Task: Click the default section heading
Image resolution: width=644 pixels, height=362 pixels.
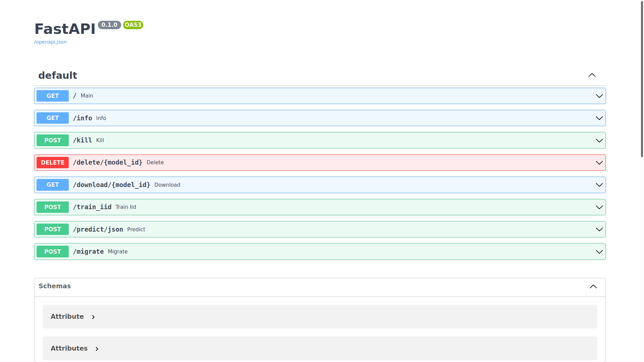Action: pos(58,75)
